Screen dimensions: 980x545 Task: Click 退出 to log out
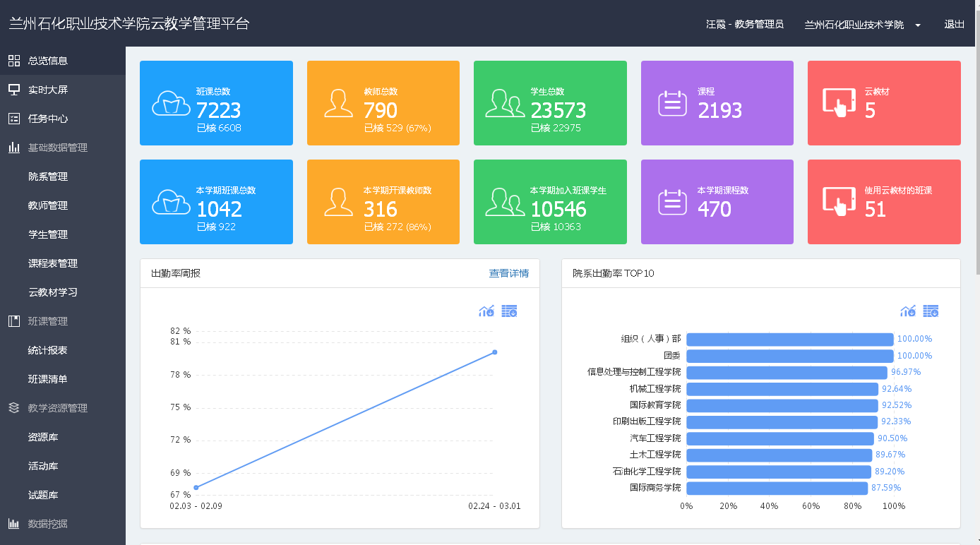pos(954,24)
